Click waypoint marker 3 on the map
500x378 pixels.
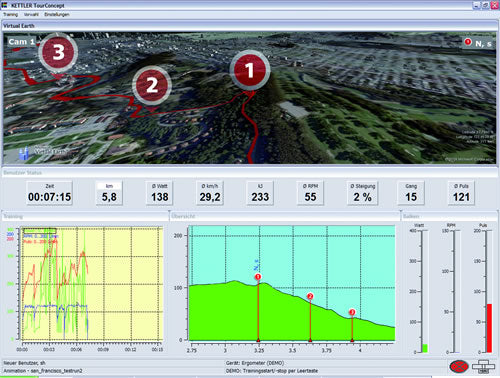point(58,53)
